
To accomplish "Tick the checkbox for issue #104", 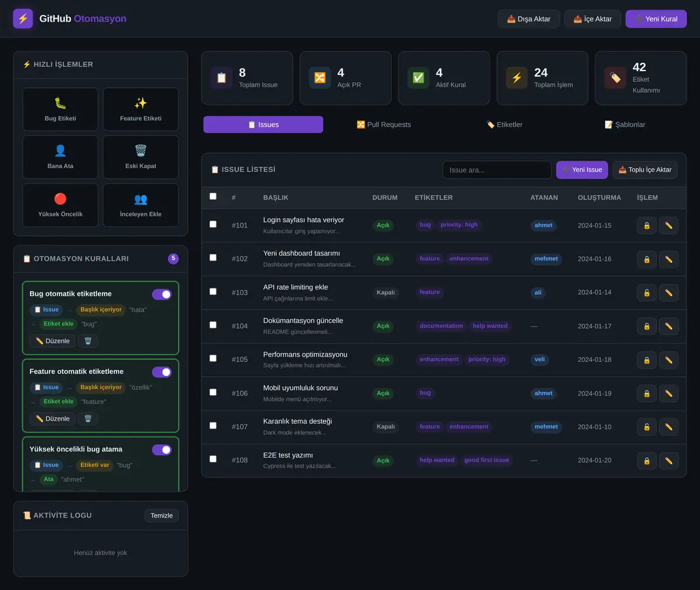I will pyautogui.click(x=213, y=324).
